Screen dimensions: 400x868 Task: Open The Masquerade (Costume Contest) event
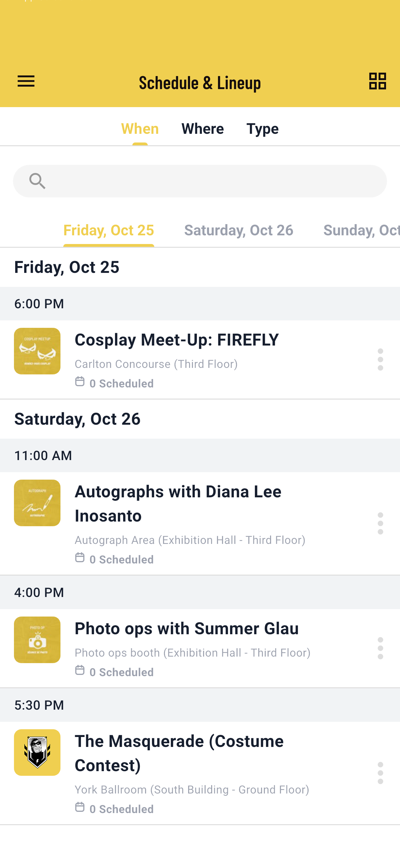pyautogui.click(x=179, y=753)
